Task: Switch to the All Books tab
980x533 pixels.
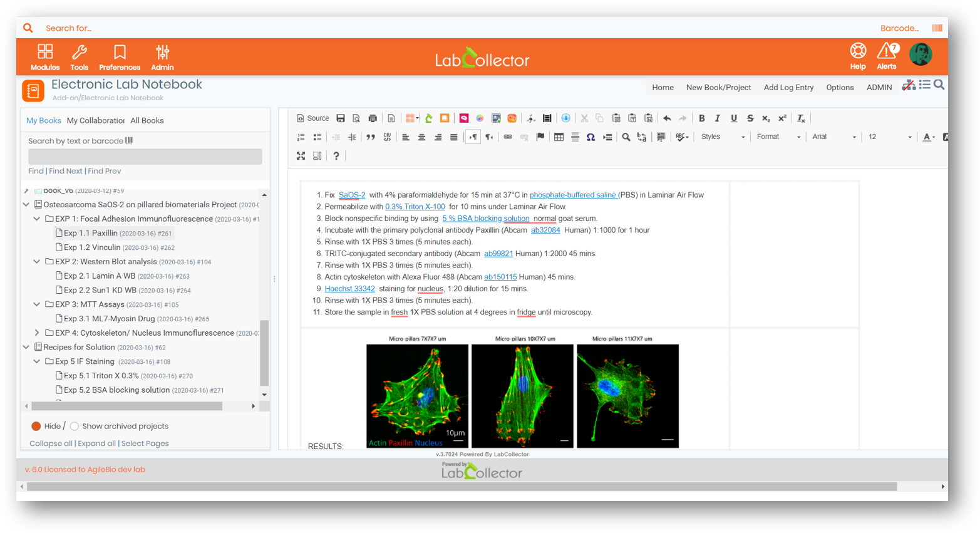Action: pyautogui.click(x=147, y=121)
